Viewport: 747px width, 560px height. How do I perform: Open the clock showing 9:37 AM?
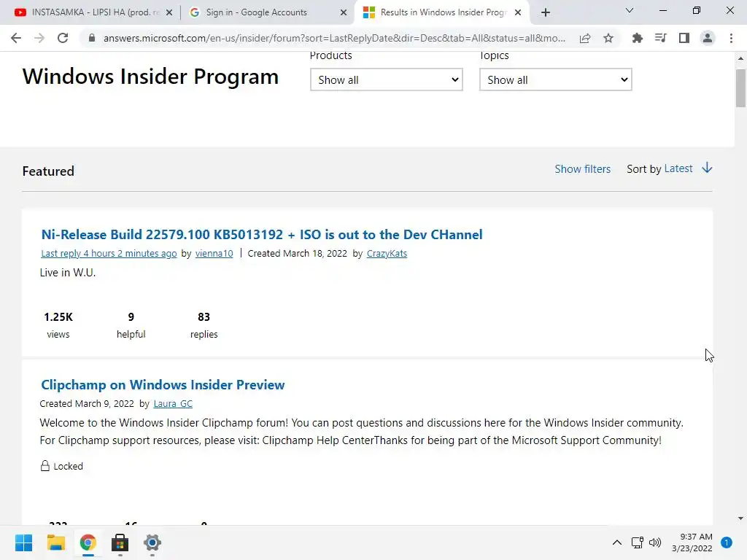pyautogui.click(x=692, y=542)
